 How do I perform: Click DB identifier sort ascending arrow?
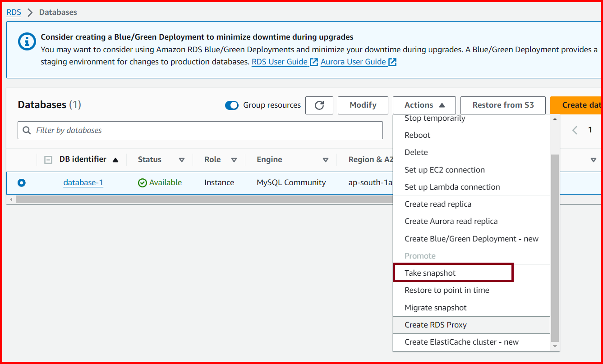pos(115,160)
